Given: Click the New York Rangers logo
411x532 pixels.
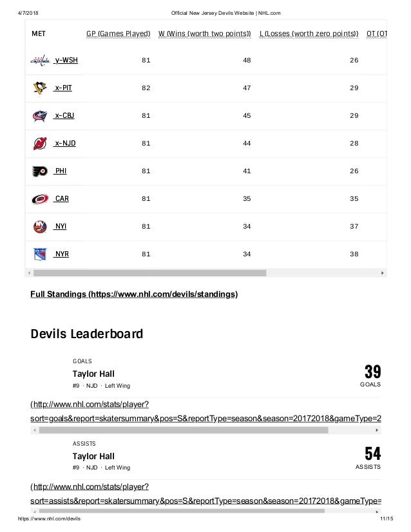Looking at the screenshot, I should [x=40, y=254].
